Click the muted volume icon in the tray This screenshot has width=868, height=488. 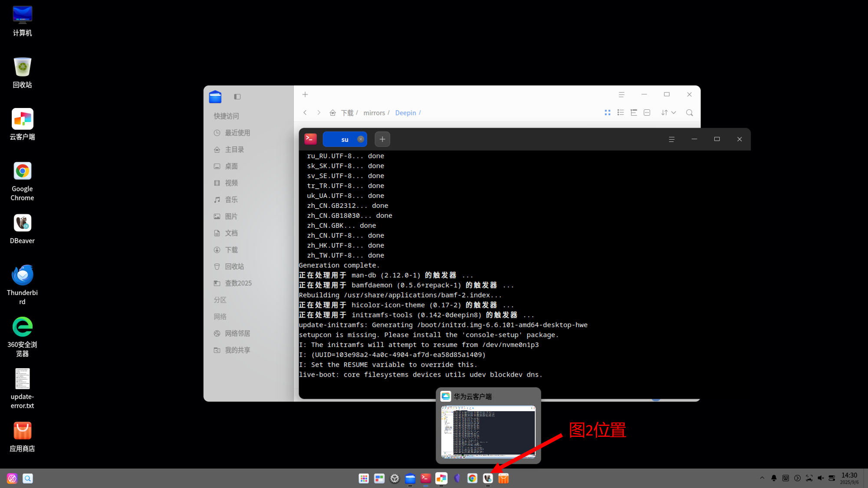(820, 478)
